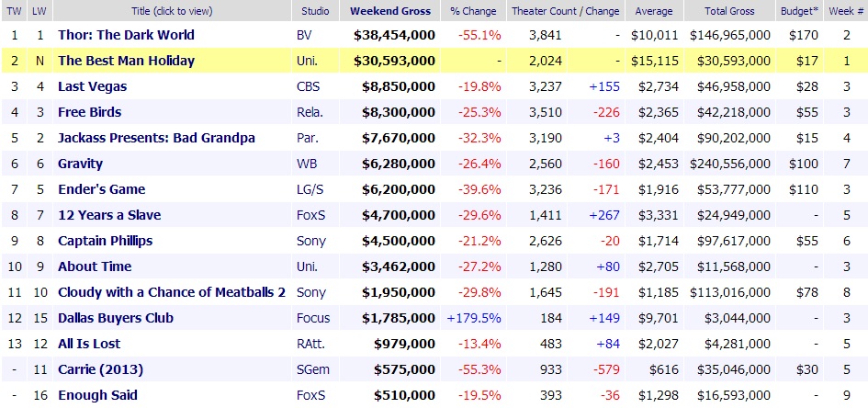Viewport: 868px width, 408px height.
Task: Open Thor: The Dark World title link
Action: pos(126,35)
